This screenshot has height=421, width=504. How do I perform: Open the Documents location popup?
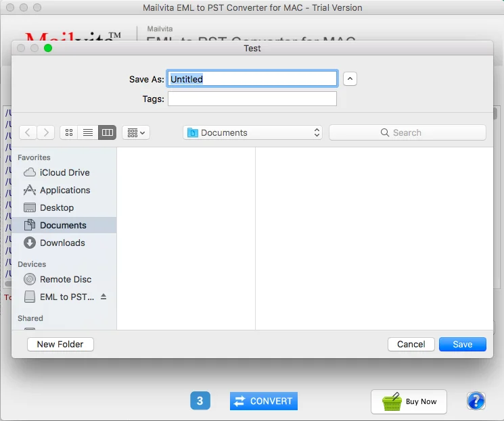coord(252,132)
